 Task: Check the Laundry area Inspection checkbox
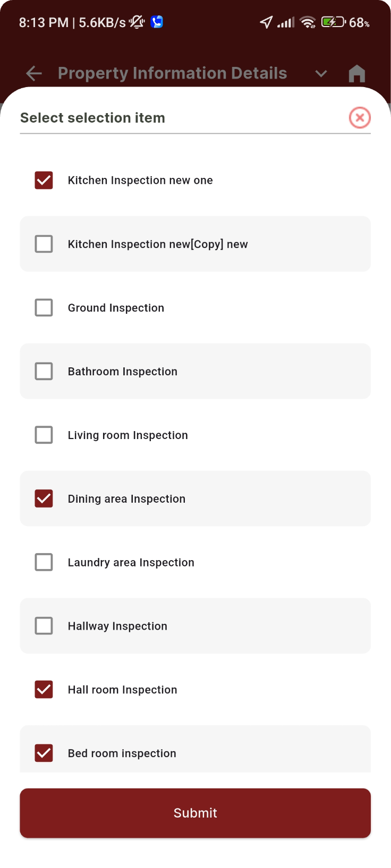point(44,562)
